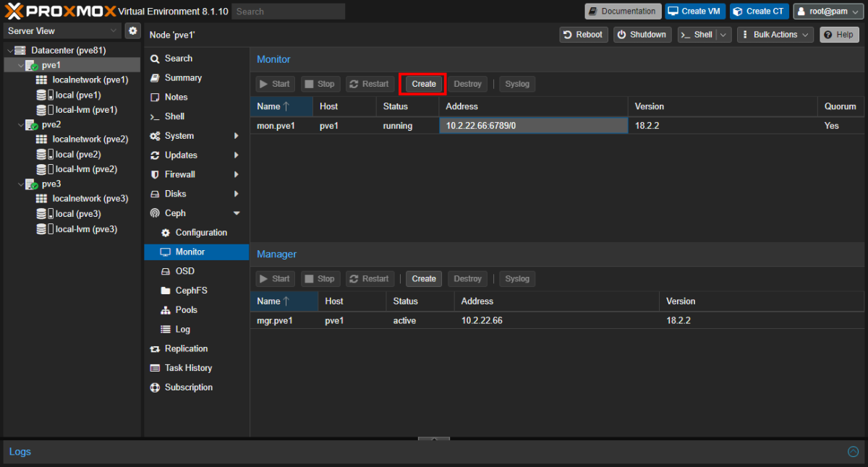Click the Reboot button
The width and height of the screenshot is (868, 467).
coord(583,35)
